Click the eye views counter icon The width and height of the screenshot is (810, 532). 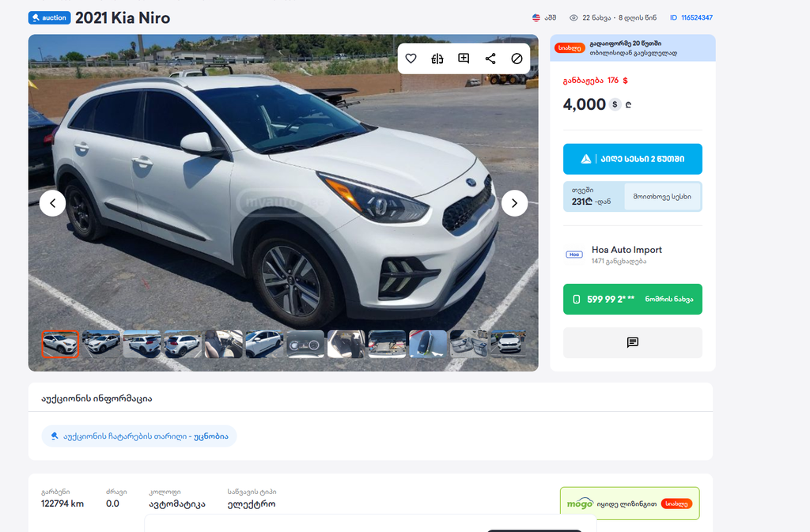click(573, 17)
